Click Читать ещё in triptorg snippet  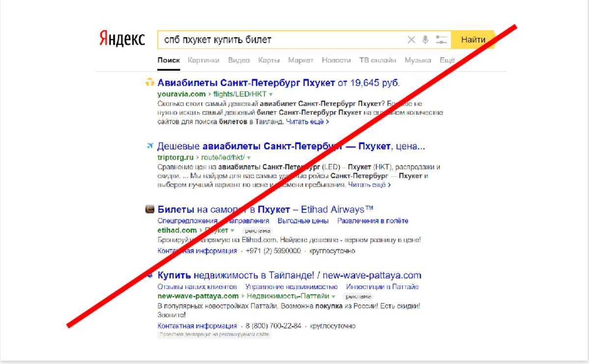tap(369, 185)
